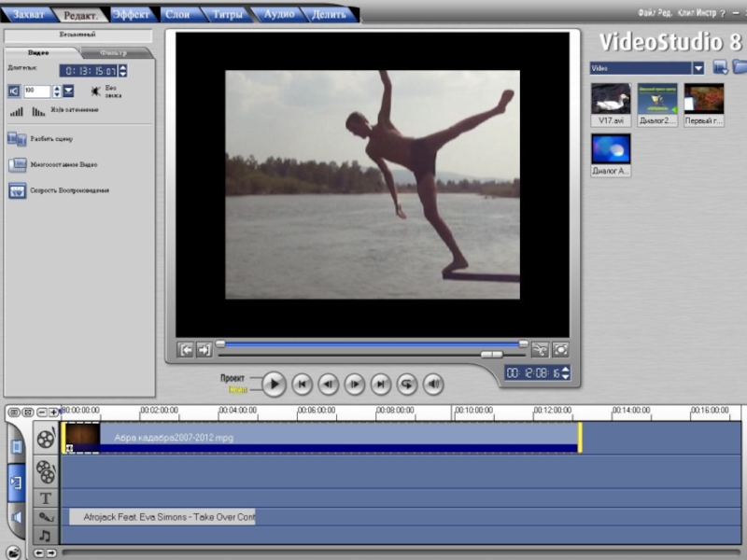Viewport: 747px width, 560px height.
Task: Select the music track note icon
Action: (45, 536)
